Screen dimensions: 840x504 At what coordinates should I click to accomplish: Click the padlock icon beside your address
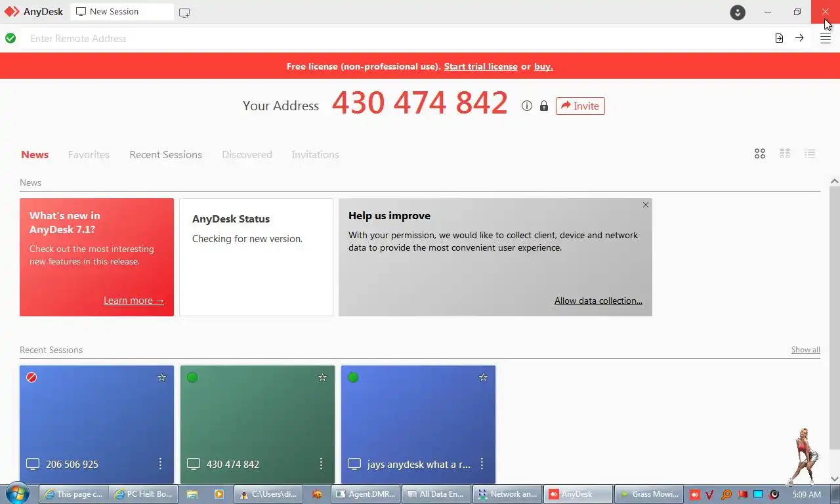pyautogui.click(x=543, y=106)
